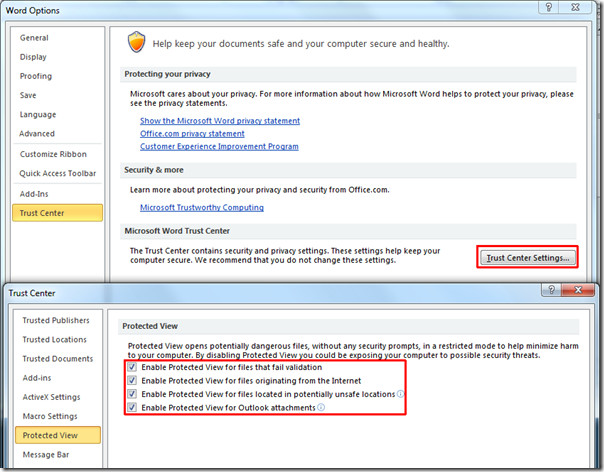Click the 'Microsoft Word Trust Center' heading
Screen dimensions: 604x472
[x=177, y=231]
